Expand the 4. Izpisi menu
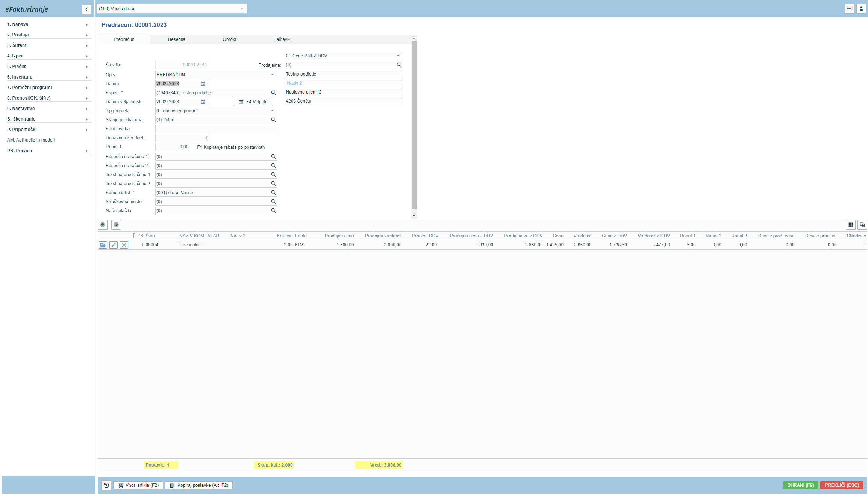 49,56
